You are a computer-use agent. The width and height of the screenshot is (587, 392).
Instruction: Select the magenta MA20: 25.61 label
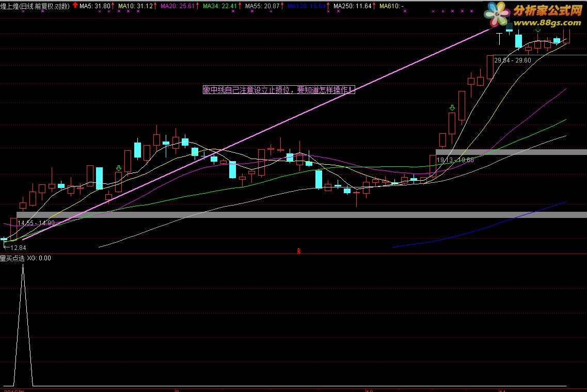[178, 6]
